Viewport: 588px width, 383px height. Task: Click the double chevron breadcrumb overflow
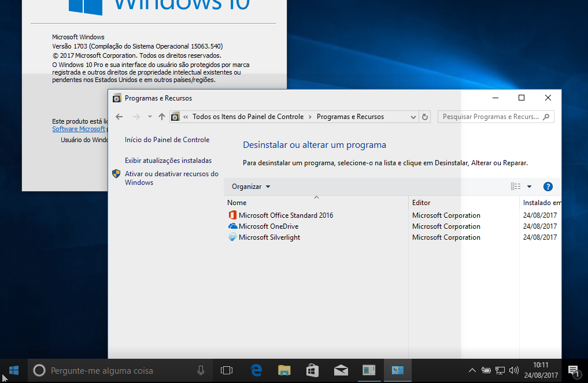pos(186,117)
